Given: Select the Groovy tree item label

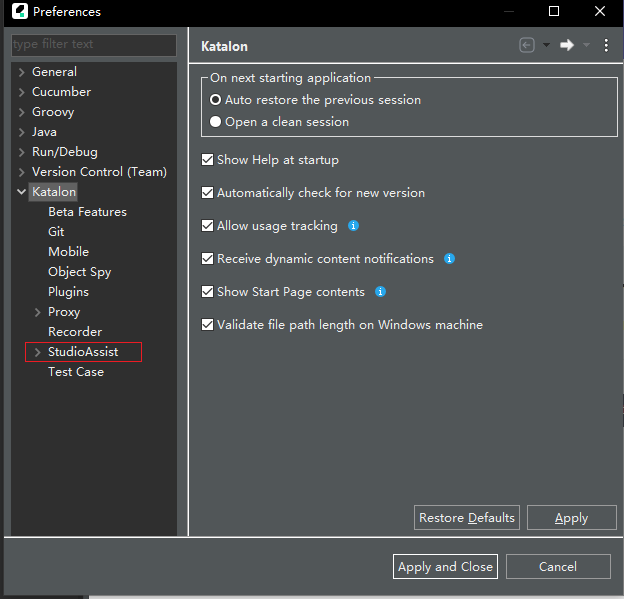Looking at the screenshot, I should [53, 112].
